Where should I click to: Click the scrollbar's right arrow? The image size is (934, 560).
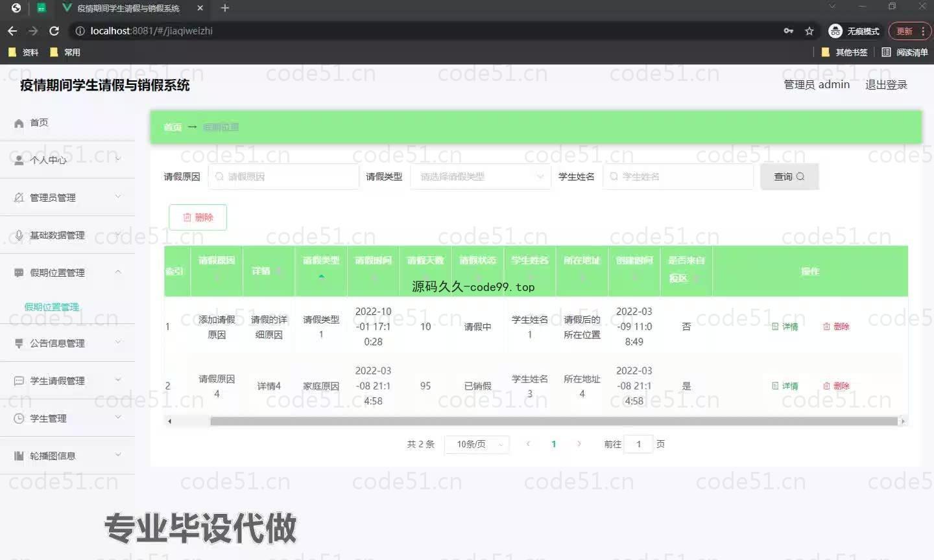point(902,421)
